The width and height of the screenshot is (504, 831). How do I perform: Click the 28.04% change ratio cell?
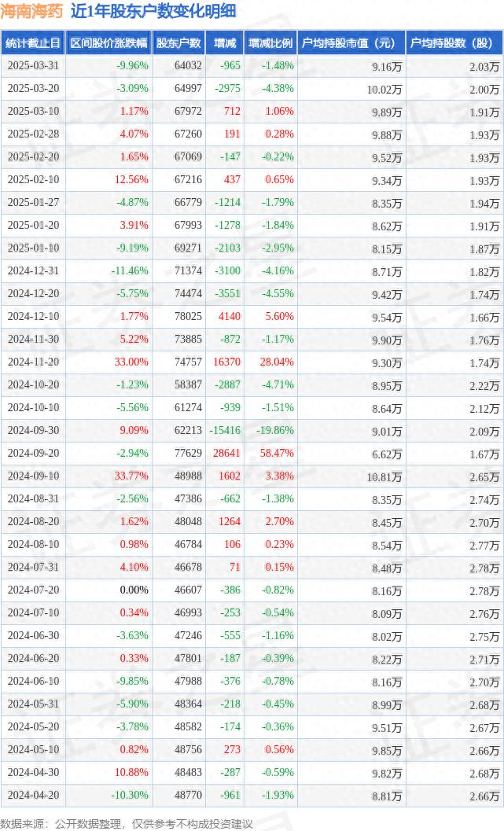click(277, 362)
